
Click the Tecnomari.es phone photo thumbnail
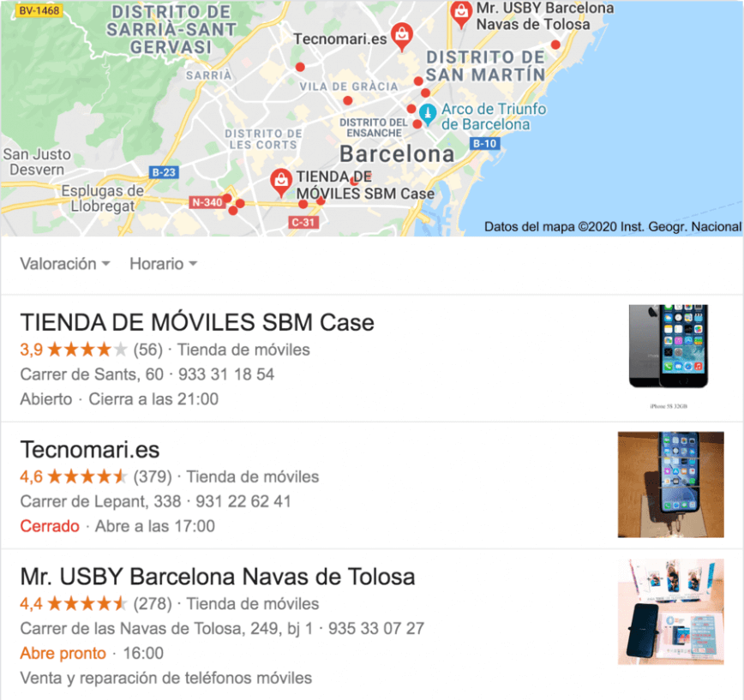[x=671, y=484]
